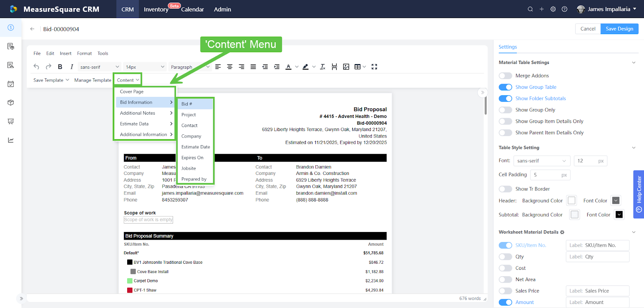Toggle Show Parent Item Details Only
This screenshot has height=308, width=644.
click(x=505, y=133)
